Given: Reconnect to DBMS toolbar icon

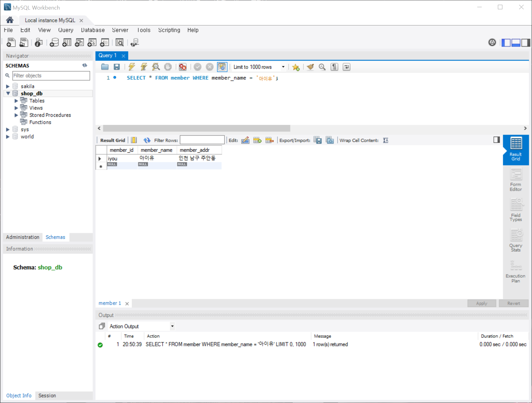Looking at the screenshot, I should click(x=135, y=42).
